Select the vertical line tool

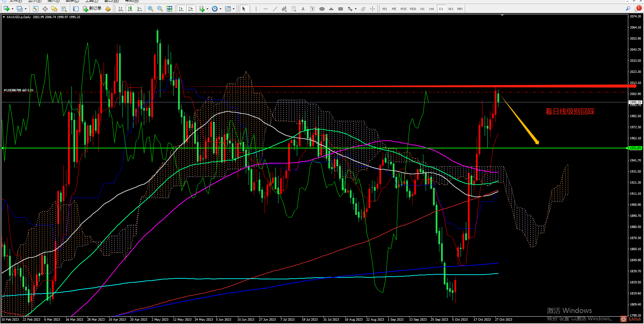[x=256, y=9]
